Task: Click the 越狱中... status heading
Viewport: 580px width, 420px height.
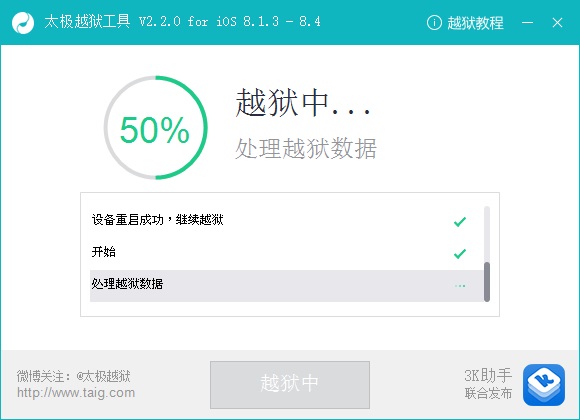Action: point(303,103)
